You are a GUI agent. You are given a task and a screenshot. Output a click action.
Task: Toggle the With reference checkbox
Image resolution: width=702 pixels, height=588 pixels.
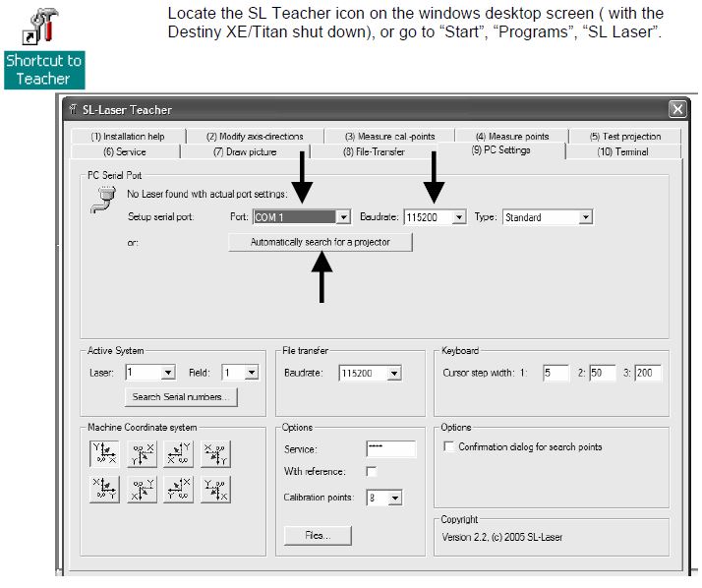372,472
